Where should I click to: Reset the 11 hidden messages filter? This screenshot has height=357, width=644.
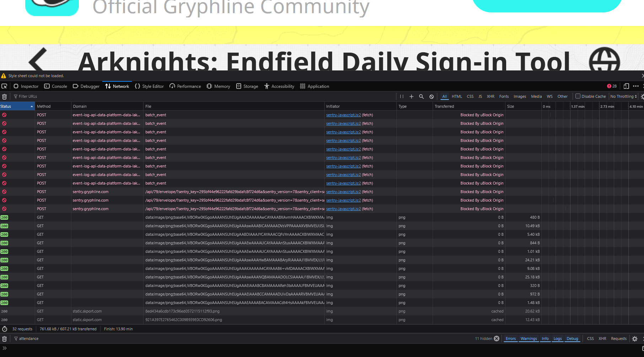coord(497,339)
